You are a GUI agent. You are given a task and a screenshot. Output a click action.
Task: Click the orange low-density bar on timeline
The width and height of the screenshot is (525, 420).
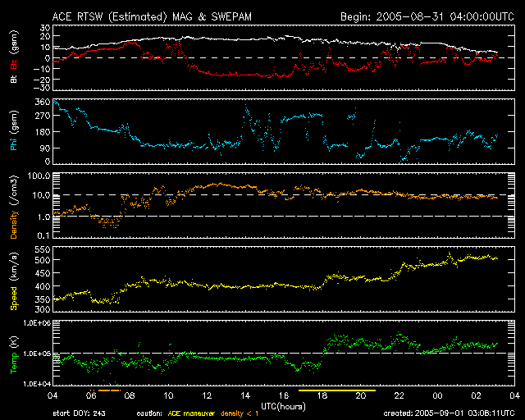[109, 390]
